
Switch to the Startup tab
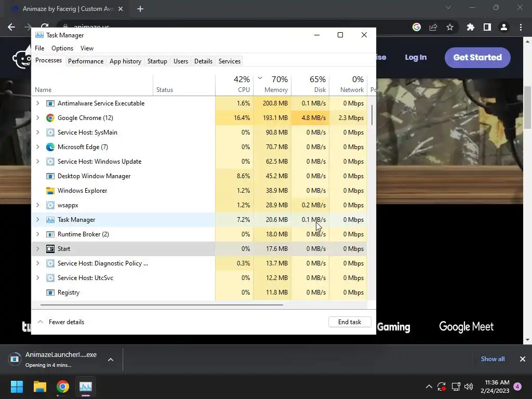click(x=157, y=61)
